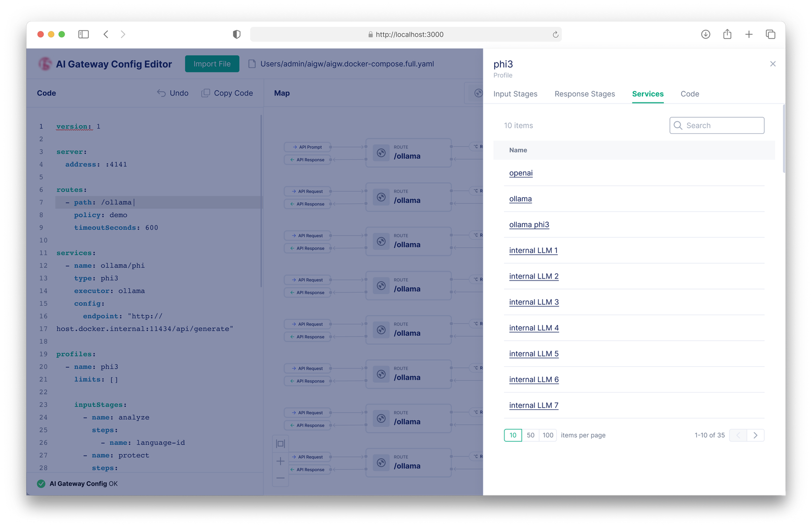The height and width of the screenshot is (527, 812).
Task: Go back with the browser back arrow
Action: pyautogui.click(x=106, y=34)
